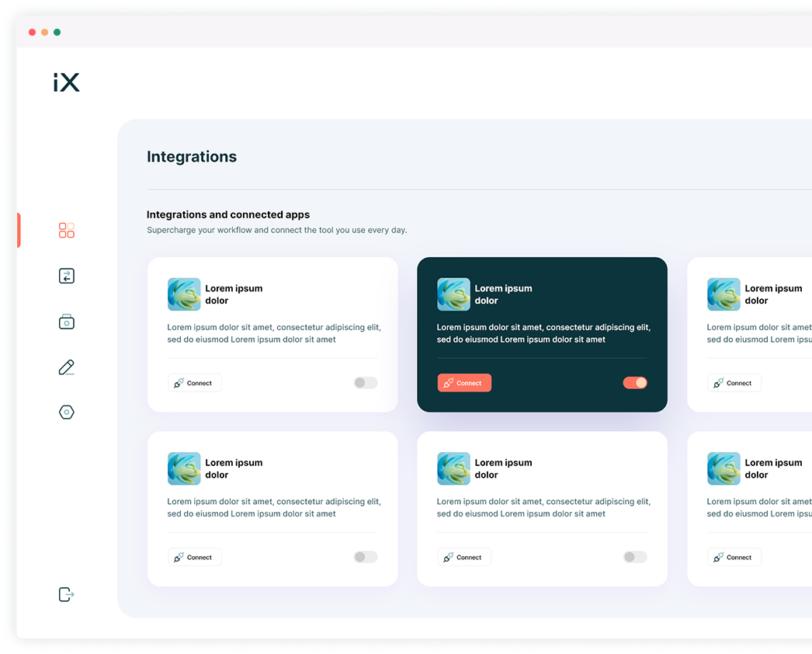Click the plug icon on the orange Connect button
812x654 pixels.
point(449,383)
